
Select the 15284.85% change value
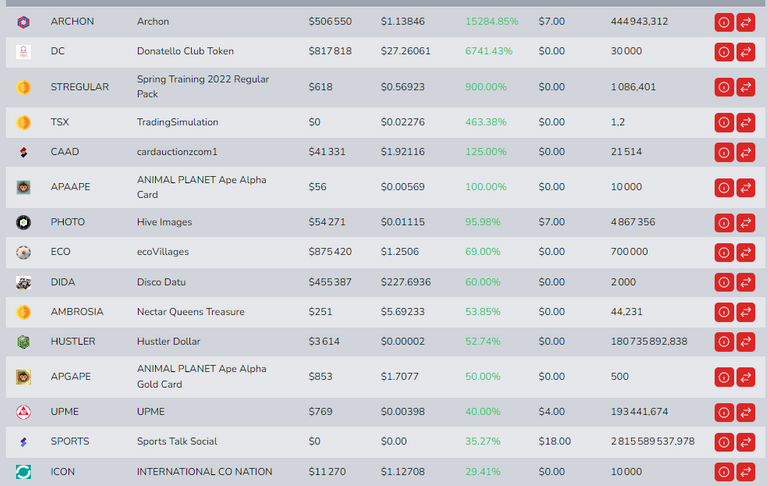click(x=492, y=22)
